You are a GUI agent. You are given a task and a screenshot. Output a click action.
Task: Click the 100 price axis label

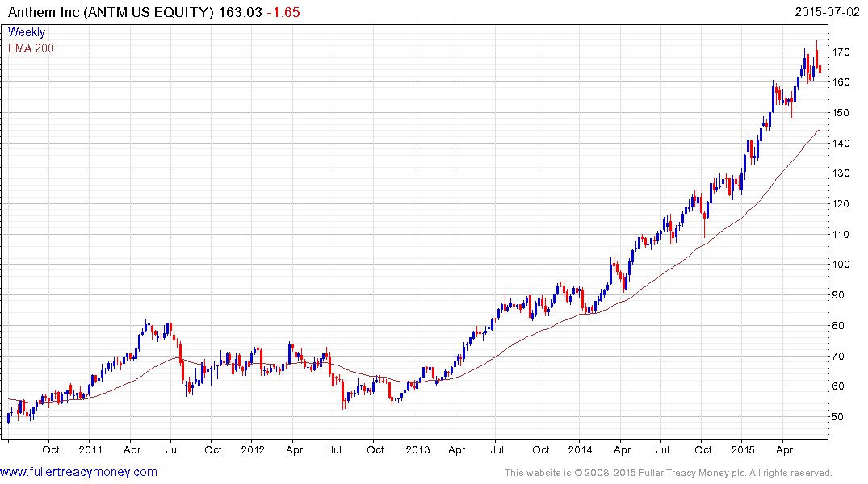click(841, 265)
